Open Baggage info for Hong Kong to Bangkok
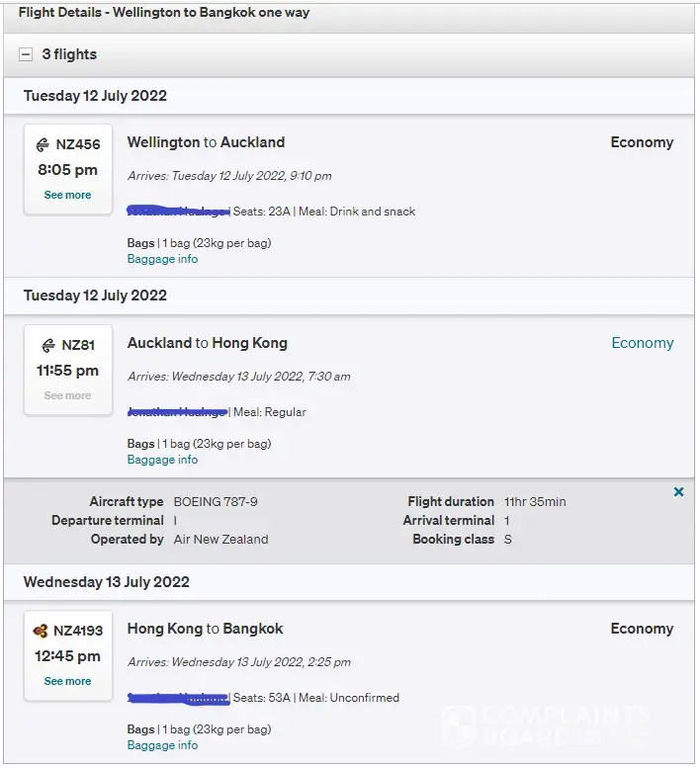Screen dimensions: 700x768 (x=162, y=745)
